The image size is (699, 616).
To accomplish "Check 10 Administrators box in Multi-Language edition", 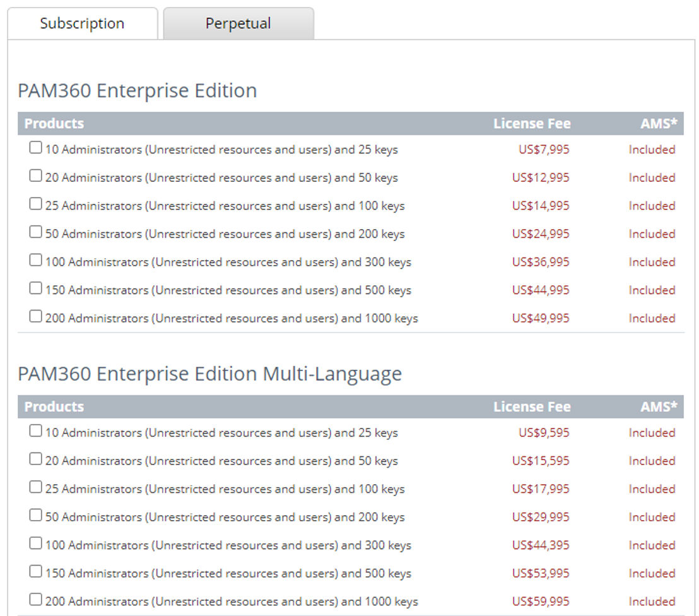I will point(36,430).
